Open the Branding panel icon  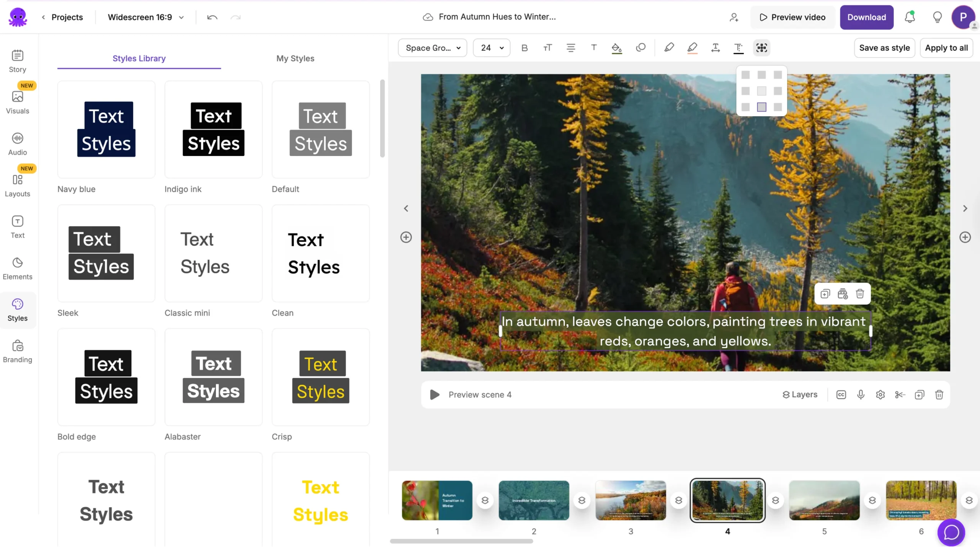click(x=17, y=346)
